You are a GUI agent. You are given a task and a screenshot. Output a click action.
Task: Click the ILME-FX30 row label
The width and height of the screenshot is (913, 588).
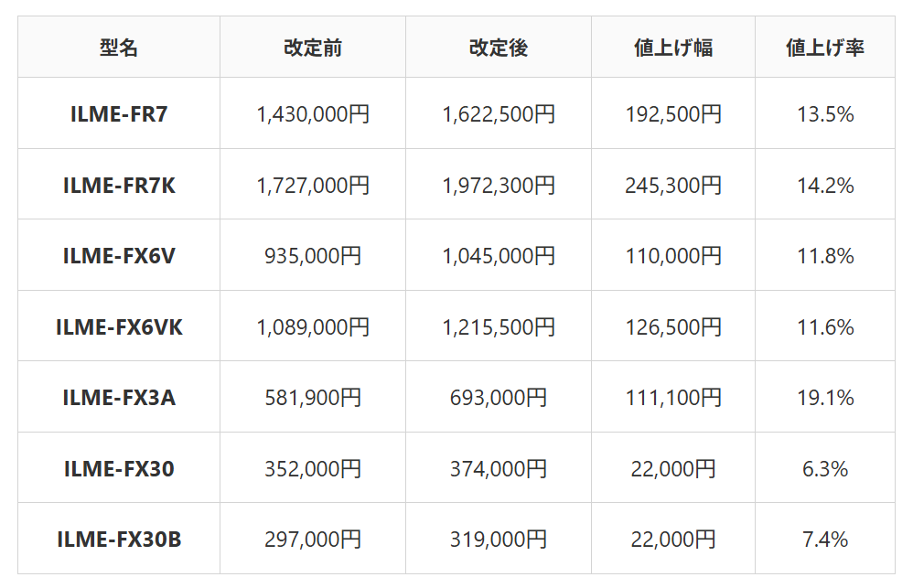coord(119,468)
